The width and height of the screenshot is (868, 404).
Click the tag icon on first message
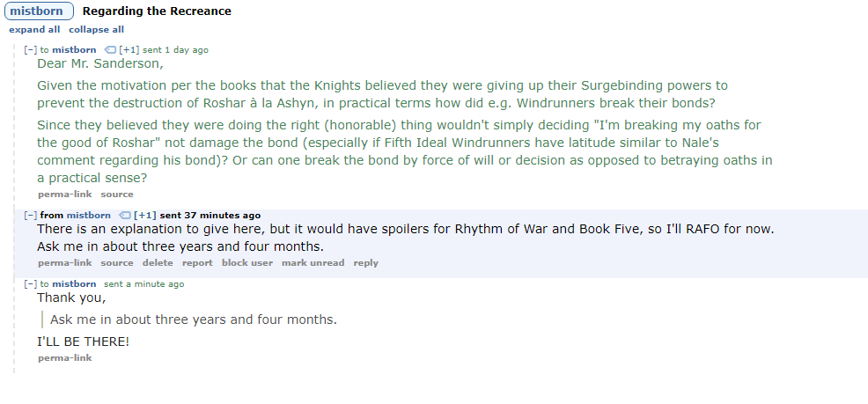click(110, 50)
